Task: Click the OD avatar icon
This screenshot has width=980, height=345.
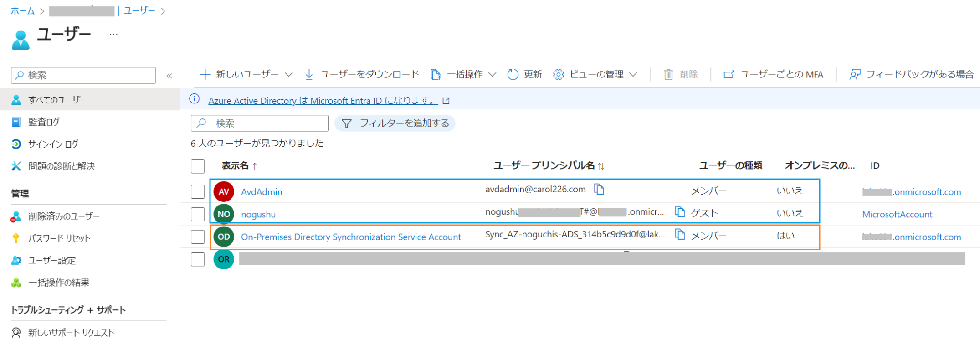Action: tap(224, 237)
